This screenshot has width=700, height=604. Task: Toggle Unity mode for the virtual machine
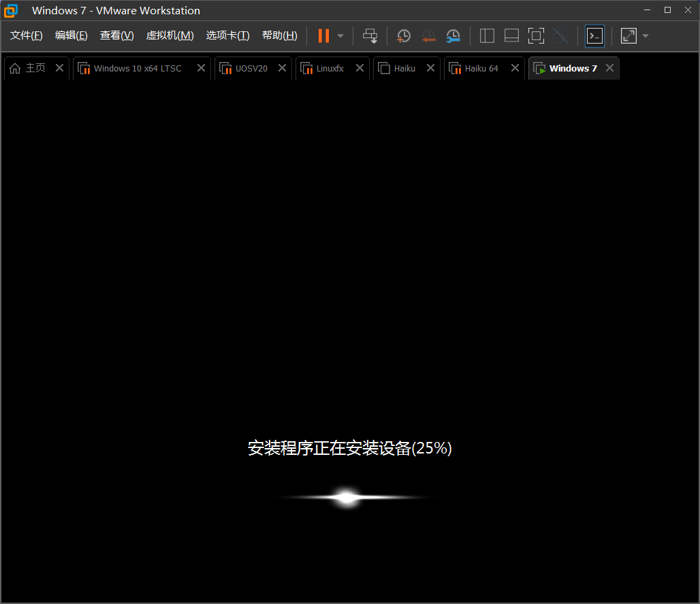tap(561, 35)
